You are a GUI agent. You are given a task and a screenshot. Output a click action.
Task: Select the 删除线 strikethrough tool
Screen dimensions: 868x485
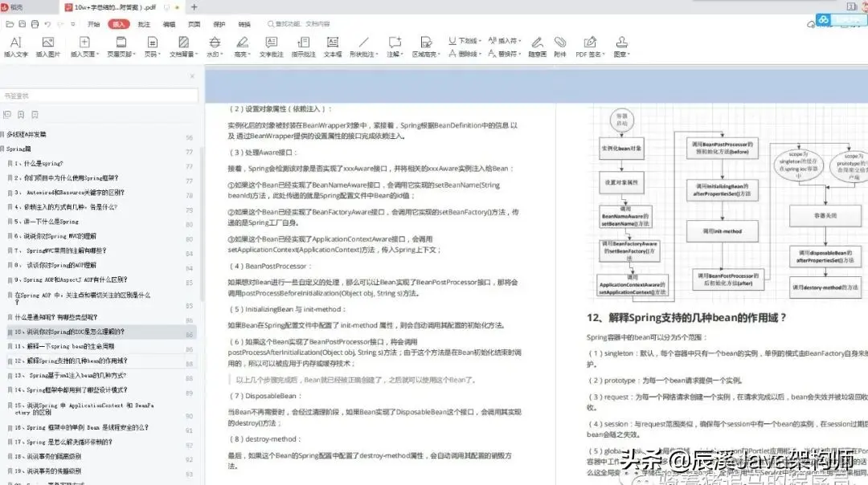click(465, 54)
